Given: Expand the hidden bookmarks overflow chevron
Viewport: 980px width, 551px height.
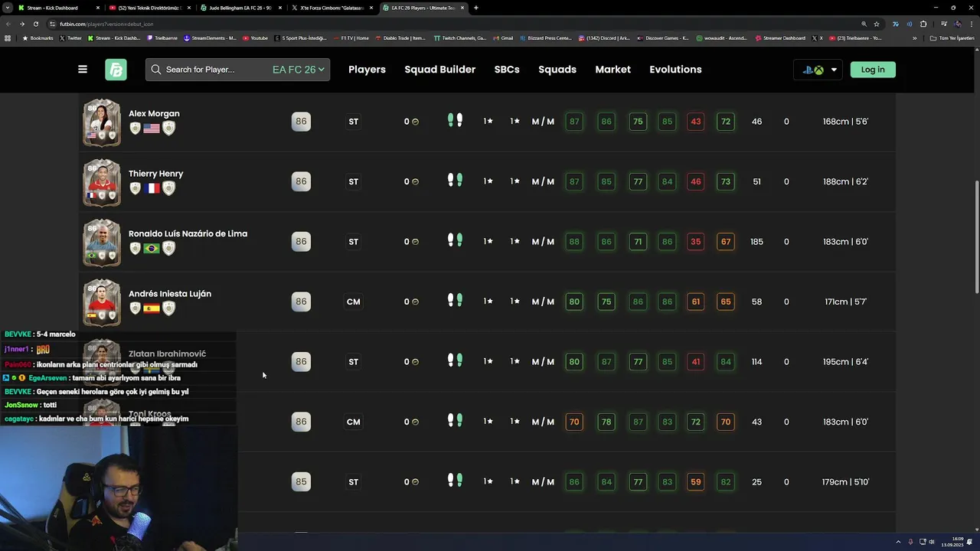Looking at the screenshot, I should pos(914,37).
